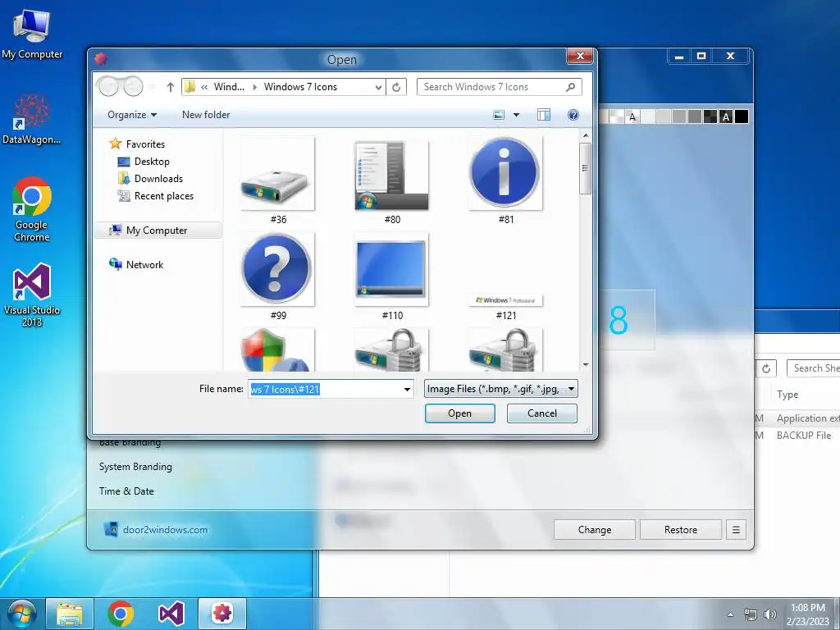The width and height of the screenshot is (840, 630).
Task: Click scroll down arrow in file list
Action: pos(586,365)
